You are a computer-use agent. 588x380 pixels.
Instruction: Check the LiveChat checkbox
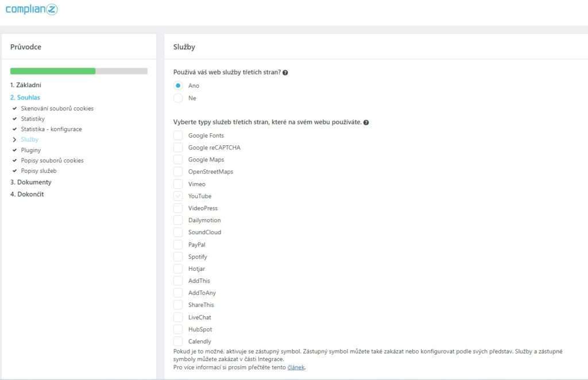pos(178,317)
